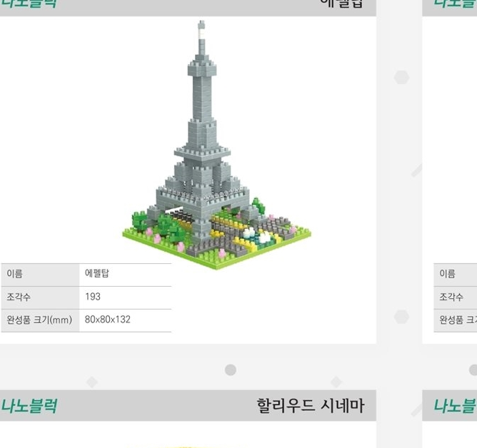477x448 pixels.
Task: Click the '에펠탑' value in the name row
Action: click(96, 273)
